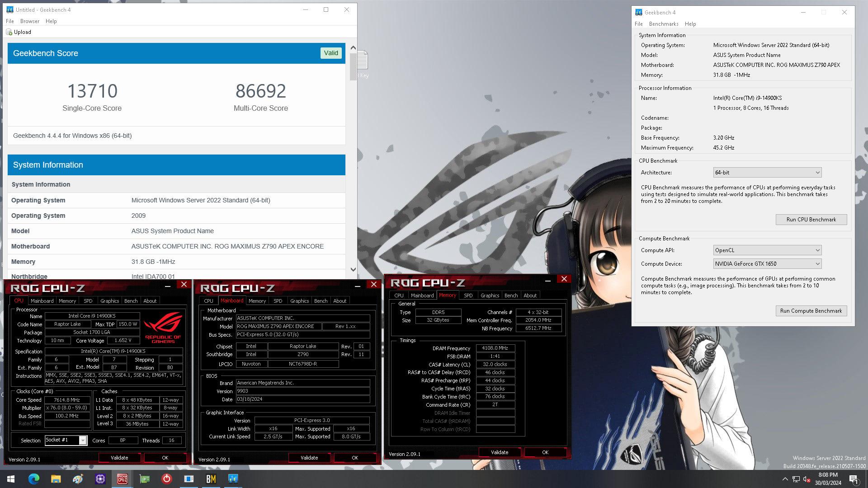Open File Explorer from the taskbar
868x488 pixels.
[56, 479]
